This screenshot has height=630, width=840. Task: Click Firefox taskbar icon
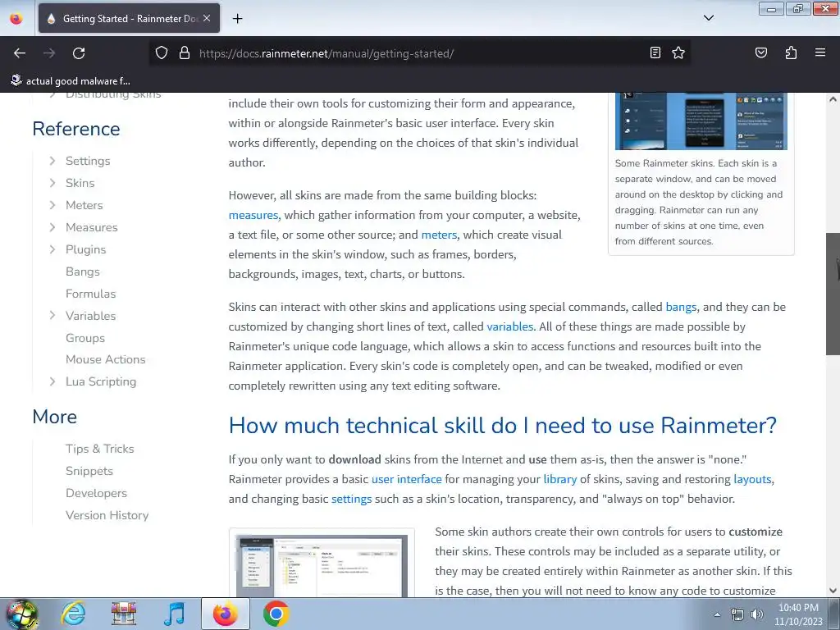pos(225,614)
